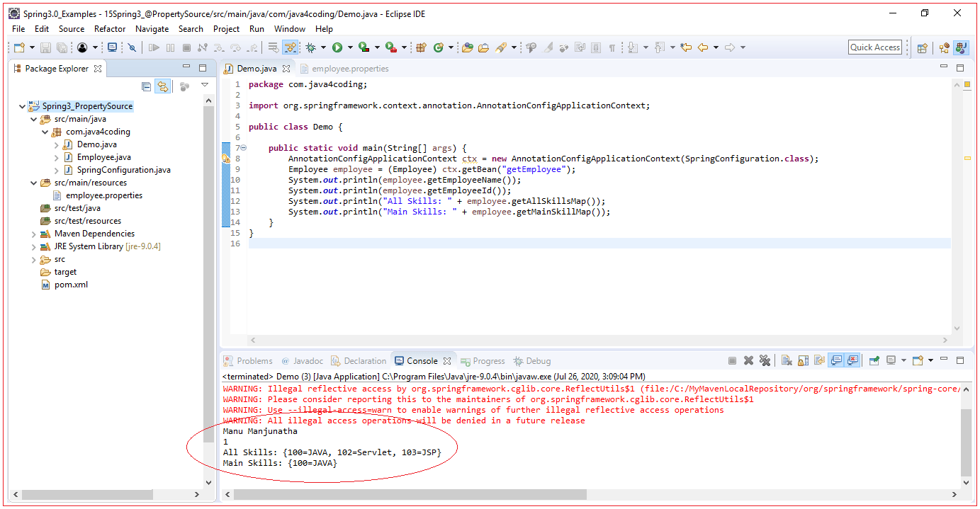
Task: Run the application using the Run toolbar icon
Action: [338, 47]
